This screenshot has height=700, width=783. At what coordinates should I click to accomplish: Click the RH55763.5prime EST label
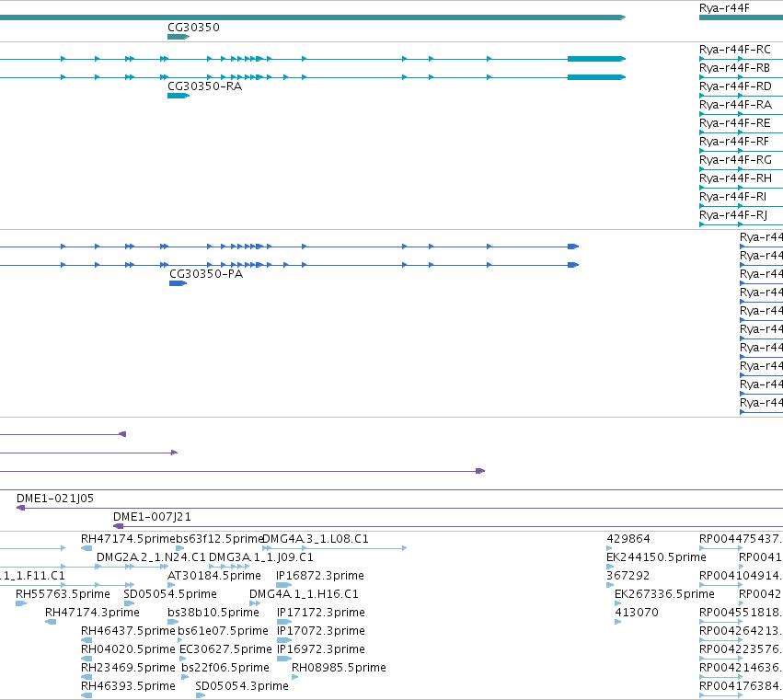(63, 594)
